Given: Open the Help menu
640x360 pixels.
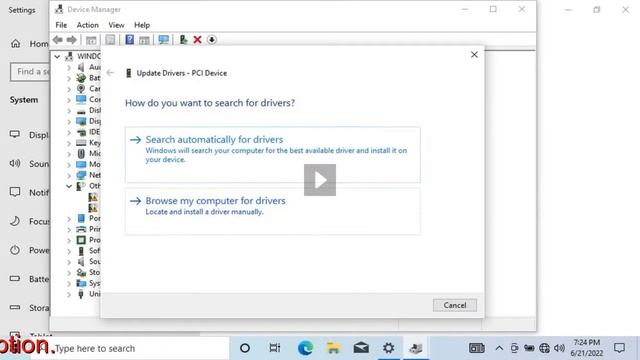Looking at the screenshot, I should (x=142, y=25).
